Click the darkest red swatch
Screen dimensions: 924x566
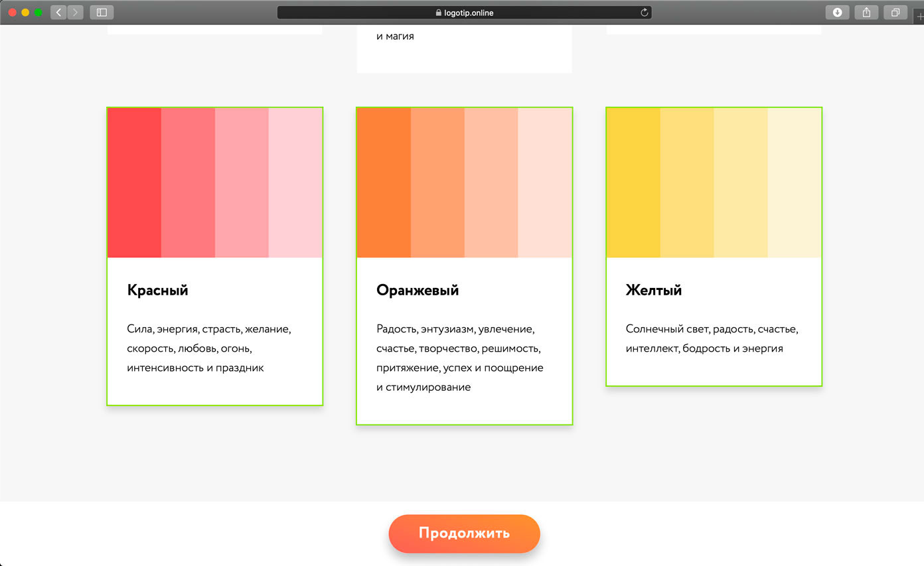[134, 182]
